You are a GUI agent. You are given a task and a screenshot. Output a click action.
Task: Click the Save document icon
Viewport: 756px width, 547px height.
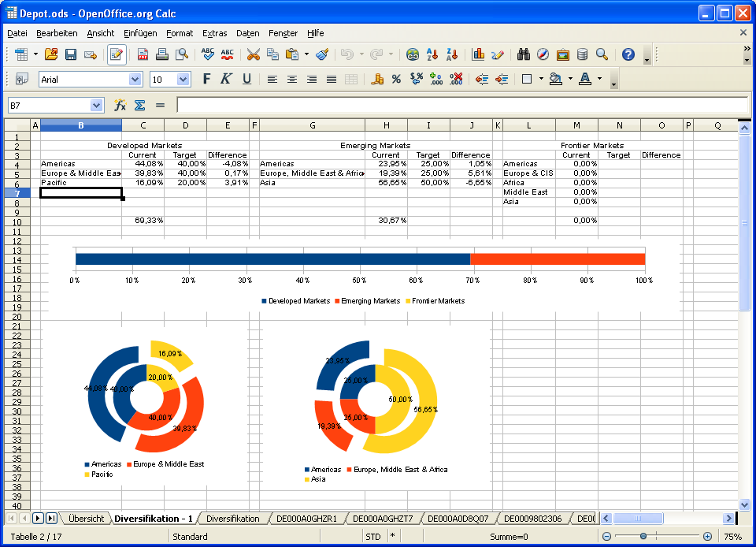click(71, 54)
